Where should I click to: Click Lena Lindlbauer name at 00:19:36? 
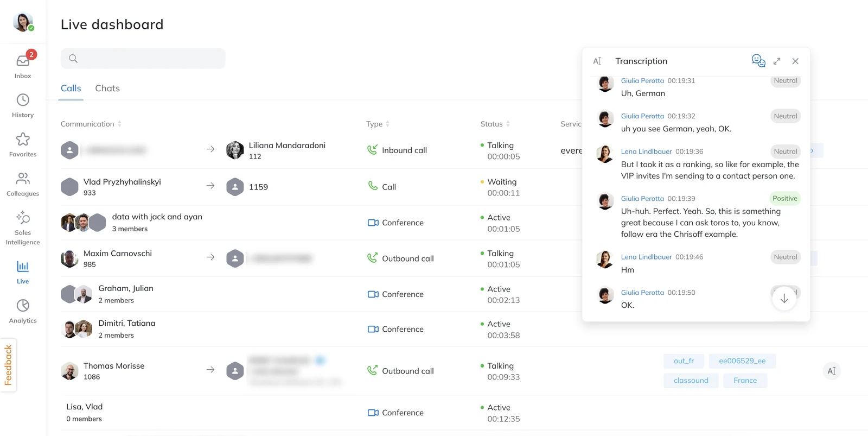(646, 151)
